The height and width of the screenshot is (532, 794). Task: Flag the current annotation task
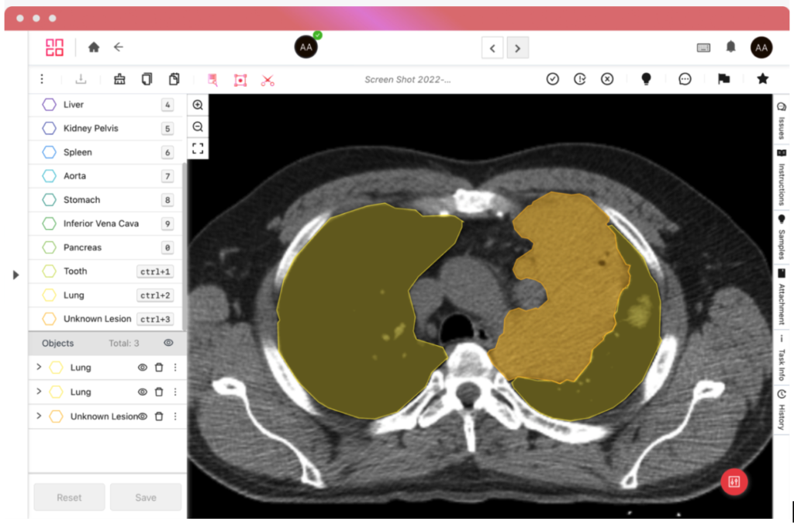pos(724,78)
